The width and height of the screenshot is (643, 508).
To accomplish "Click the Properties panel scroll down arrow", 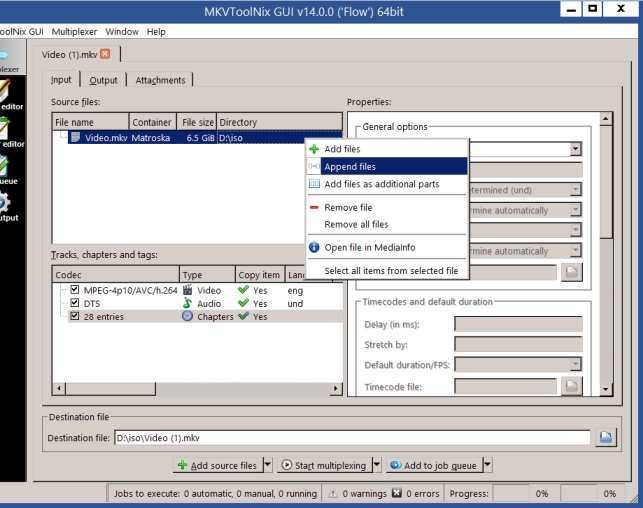I will [x=606, y=389].
